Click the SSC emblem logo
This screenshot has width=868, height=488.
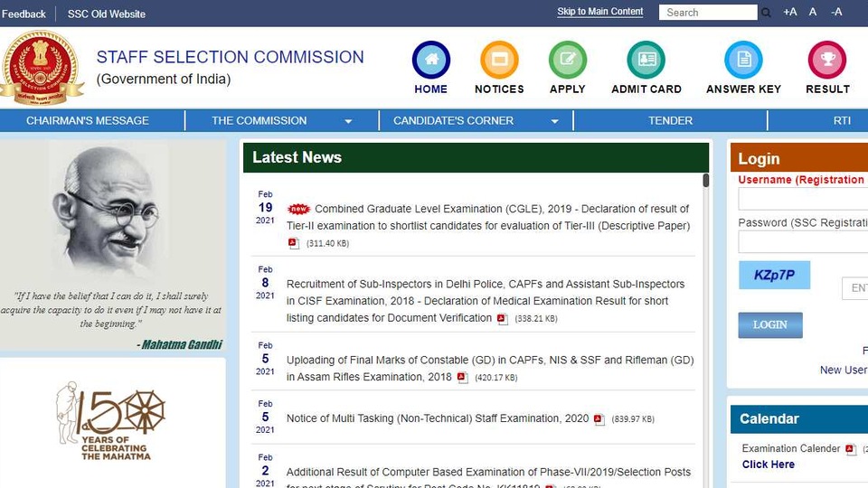tap(42, 68)
